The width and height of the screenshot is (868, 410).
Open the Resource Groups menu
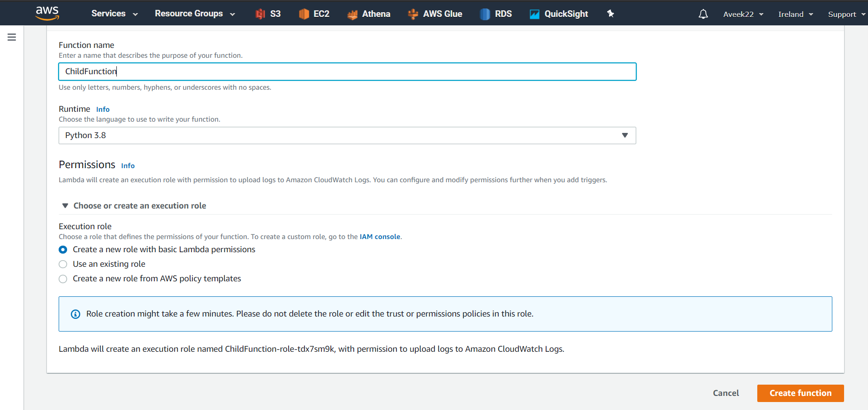pyautogui.click(x=195, y=14)
